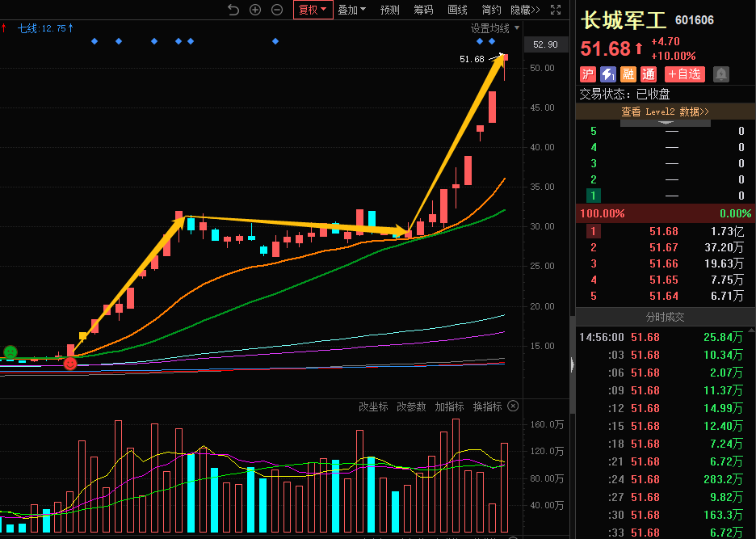Toggle 简约 simplified view mode
This screenshot has height=539, width=756.
point(491,10)
